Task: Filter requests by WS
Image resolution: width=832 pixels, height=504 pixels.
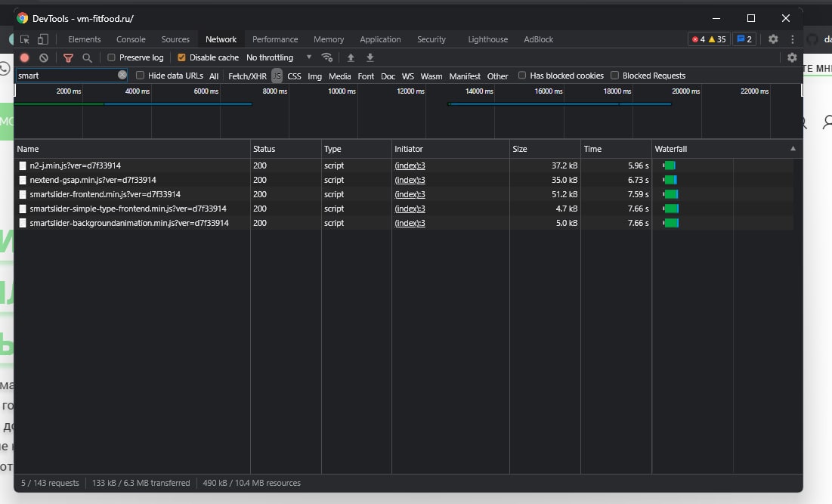Action: tap(407, 76)
